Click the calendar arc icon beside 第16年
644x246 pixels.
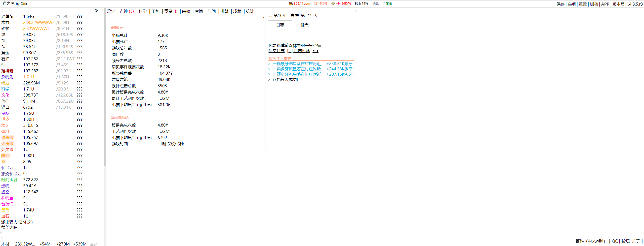pos(270,16)
